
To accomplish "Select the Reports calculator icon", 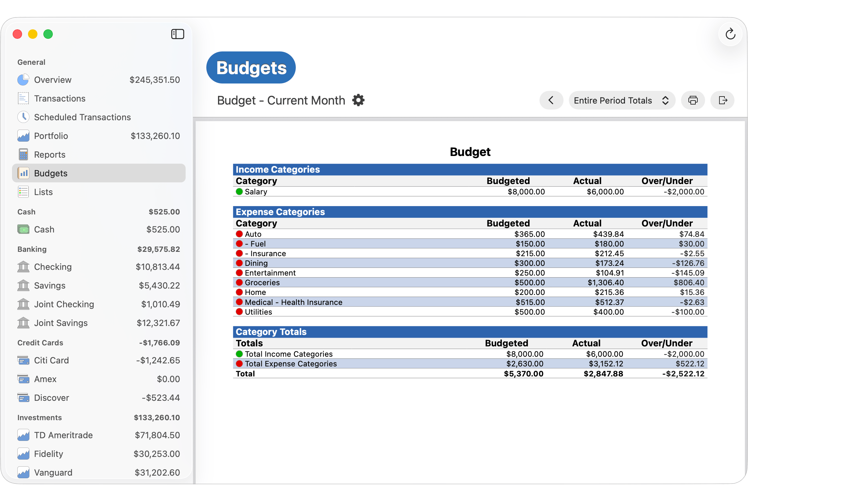I will 23,154.
